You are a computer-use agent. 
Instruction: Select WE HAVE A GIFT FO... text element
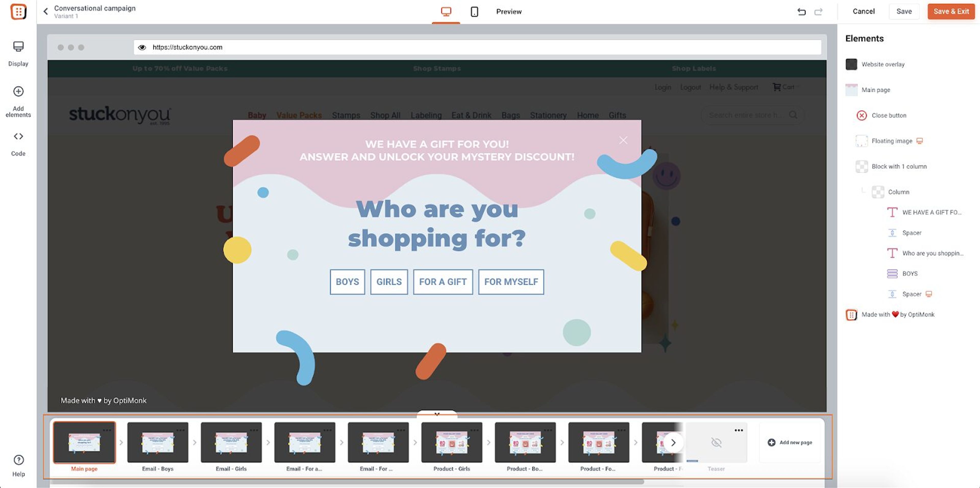point(924,212)
